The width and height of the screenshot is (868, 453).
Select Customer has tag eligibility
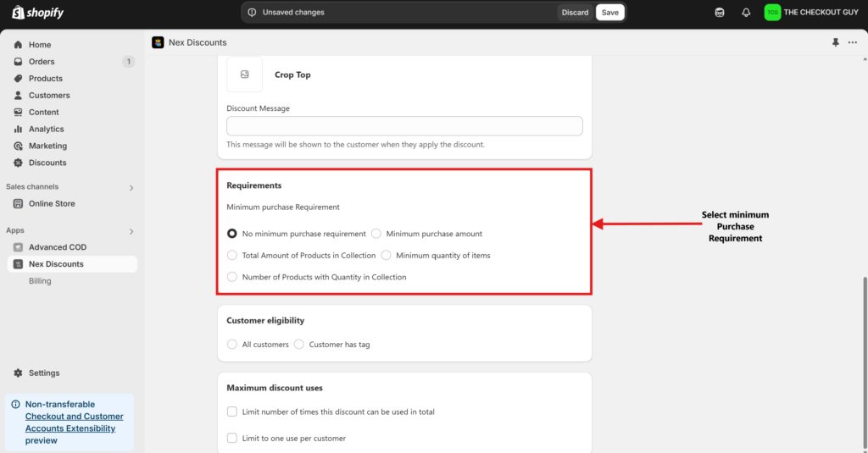pyautogui.click(x=299, y=344)
